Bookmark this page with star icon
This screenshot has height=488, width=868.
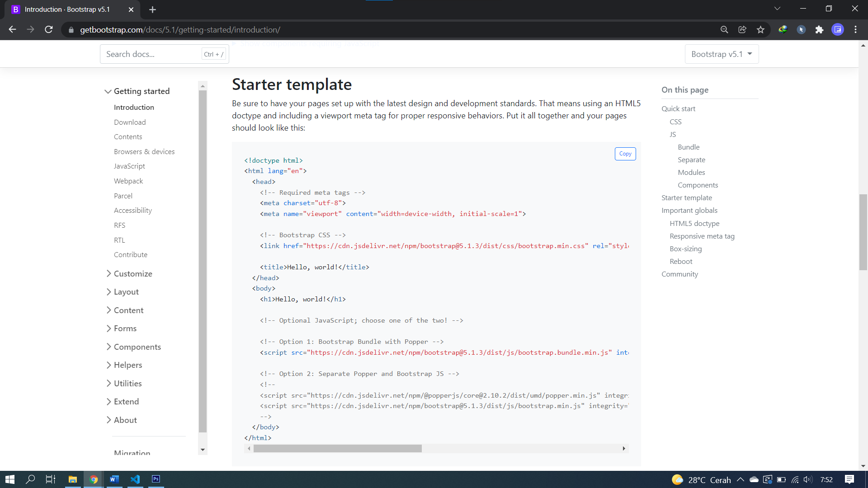(760, 29)
